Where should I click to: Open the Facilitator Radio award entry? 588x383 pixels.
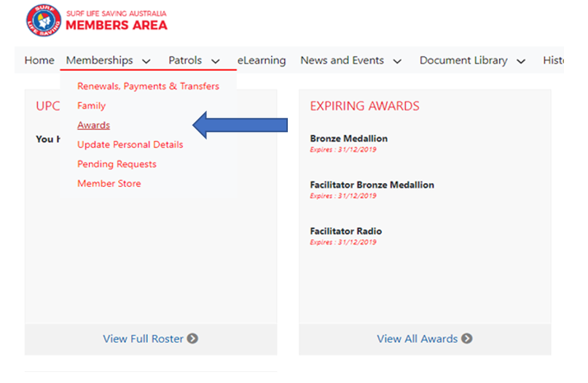point(346,231)
